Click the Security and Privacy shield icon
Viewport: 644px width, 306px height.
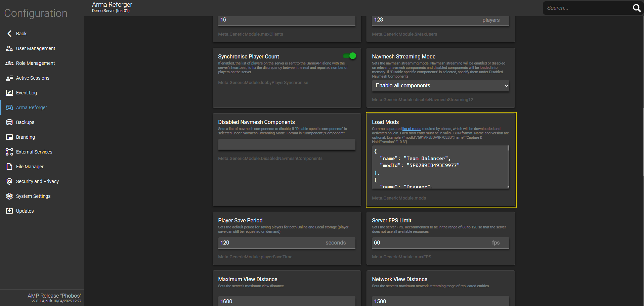(x=9, y=181)
